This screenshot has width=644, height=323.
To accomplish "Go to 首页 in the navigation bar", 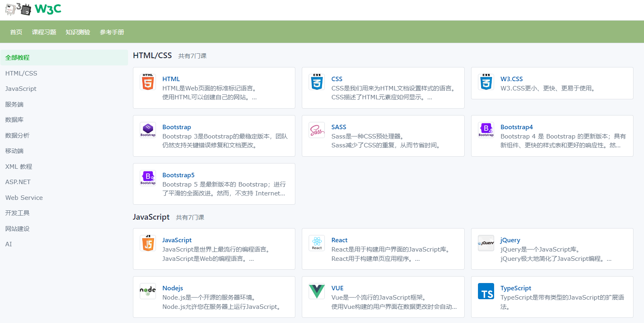I will click(16, 32).
